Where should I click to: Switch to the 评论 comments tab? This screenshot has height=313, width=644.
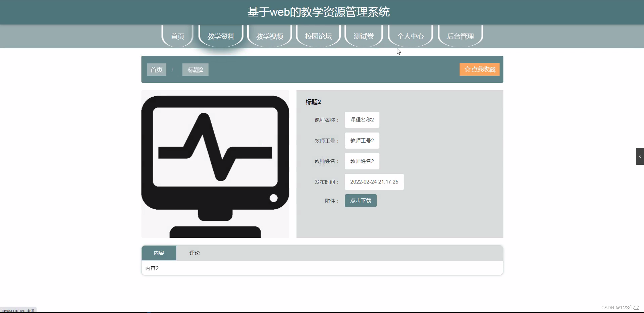point(195,253)
